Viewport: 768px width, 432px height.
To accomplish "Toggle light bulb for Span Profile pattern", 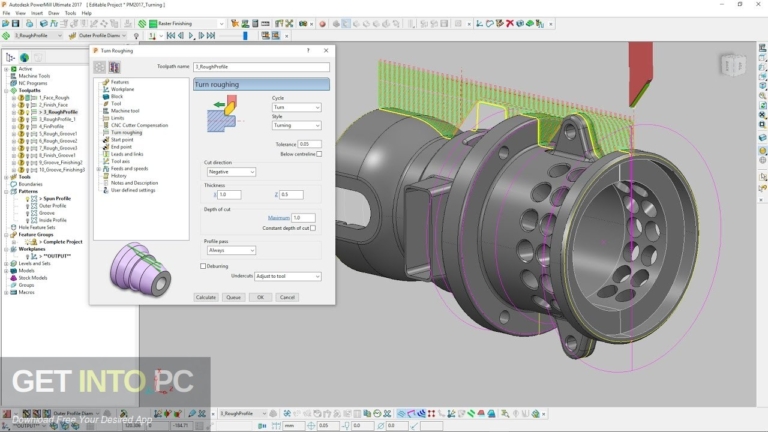I will (27, 199).
